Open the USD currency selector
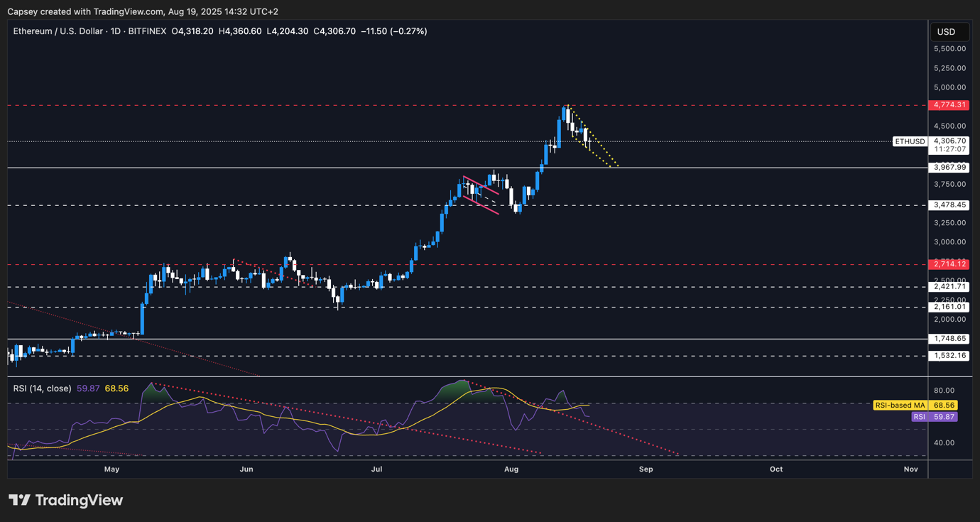 946,32
